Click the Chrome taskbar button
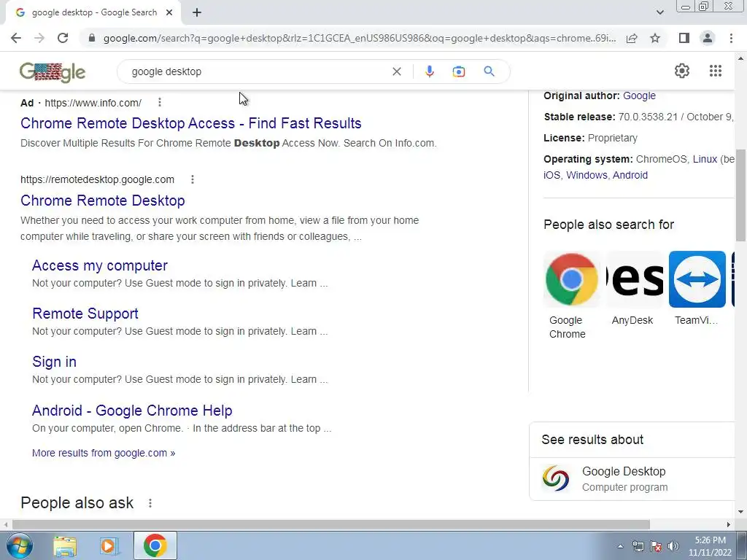 tap(155, 545)
